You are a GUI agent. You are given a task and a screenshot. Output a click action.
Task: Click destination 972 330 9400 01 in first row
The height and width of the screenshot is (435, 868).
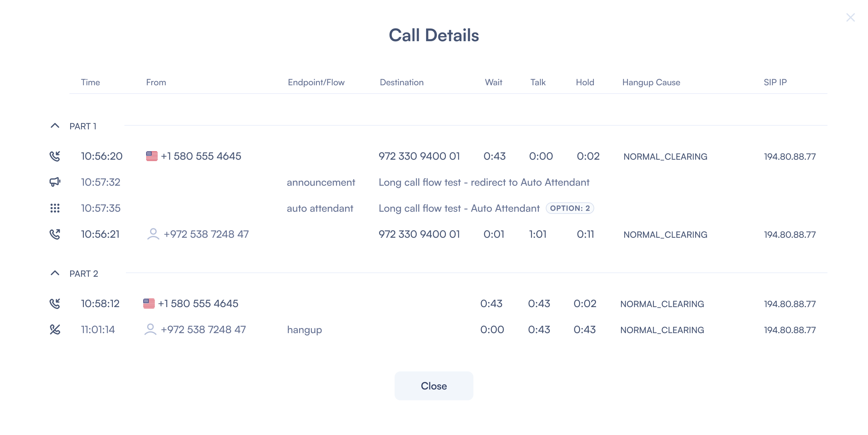[419, 156]
